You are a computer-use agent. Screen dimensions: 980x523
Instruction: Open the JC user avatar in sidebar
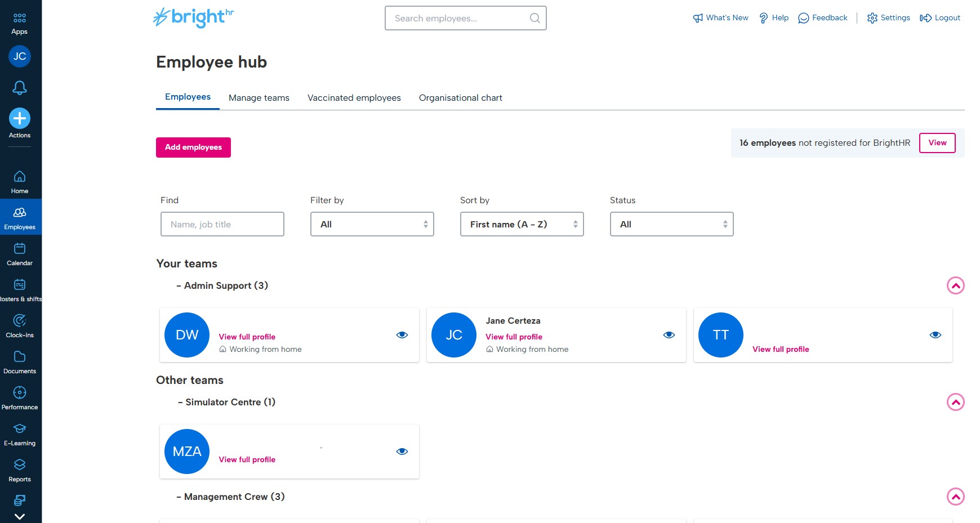click(20, 56)
